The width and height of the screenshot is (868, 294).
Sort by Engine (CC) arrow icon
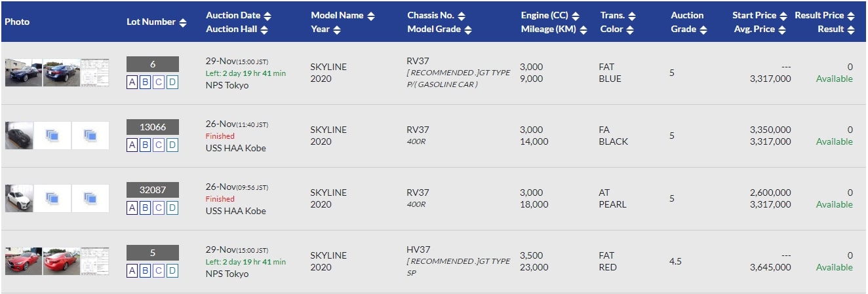point(576,16)
